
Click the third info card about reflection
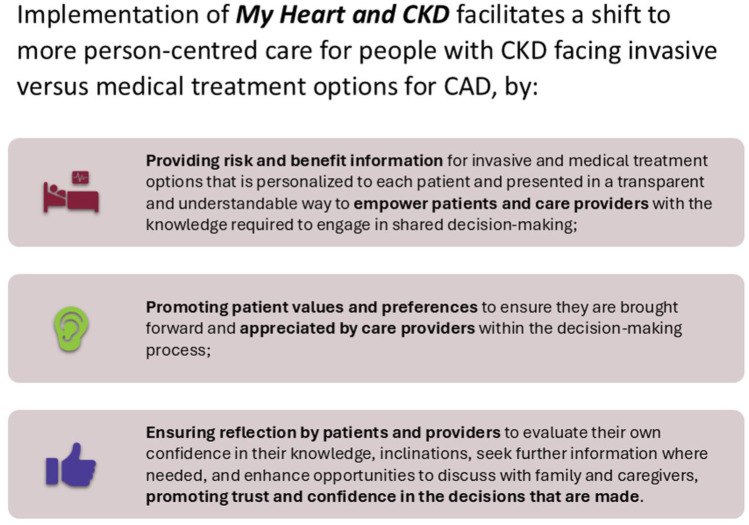pyautogui.click(x=376, y=464)
